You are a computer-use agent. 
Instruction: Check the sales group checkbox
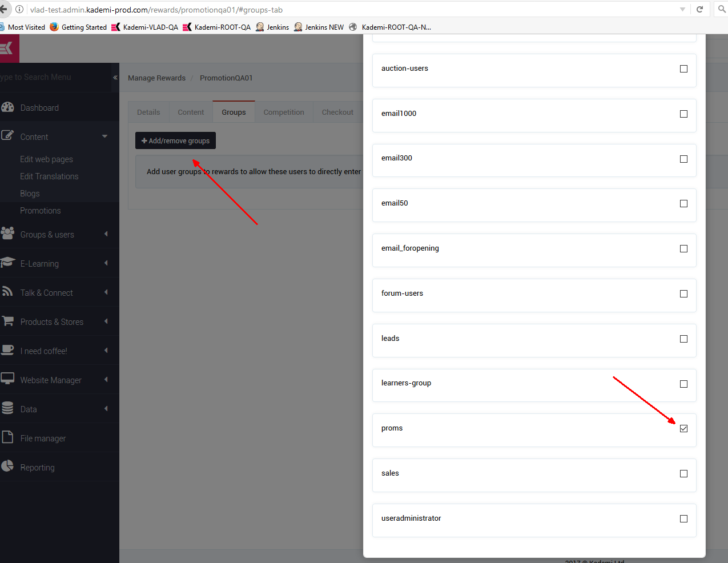[x=683, y=473]
